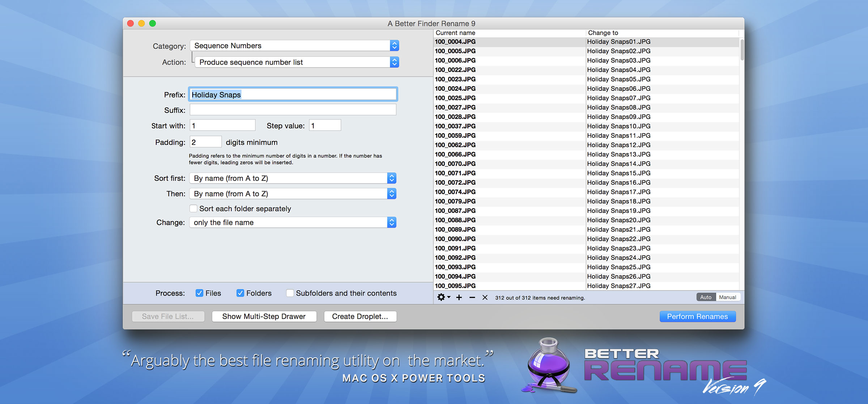Click the Step value field
The width and height of the screenshot is (868, 404).
[x=325, y=125]
